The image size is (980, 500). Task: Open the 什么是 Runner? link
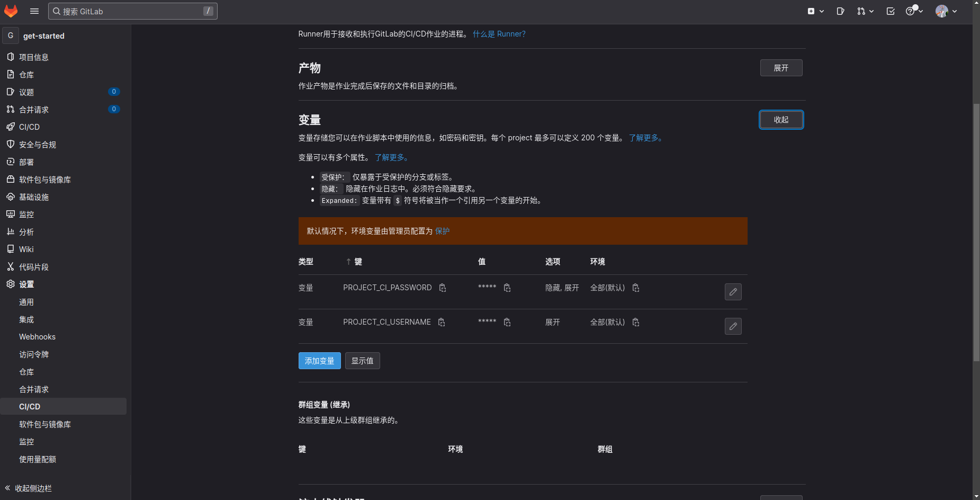point(499,34)
